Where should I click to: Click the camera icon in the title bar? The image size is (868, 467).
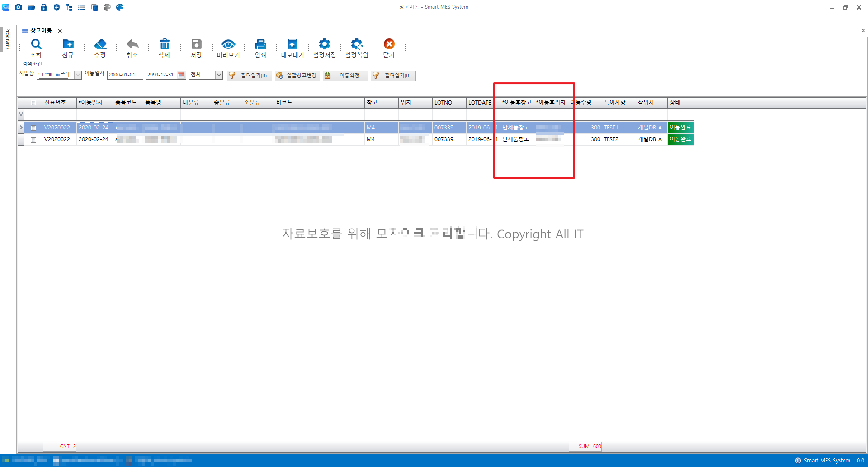(x=19, y=7)
